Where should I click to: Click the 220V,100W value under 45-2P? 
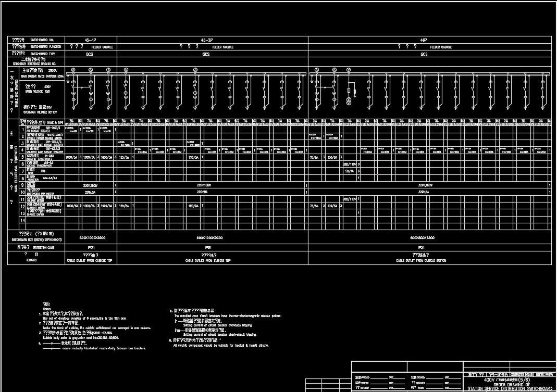204,185
